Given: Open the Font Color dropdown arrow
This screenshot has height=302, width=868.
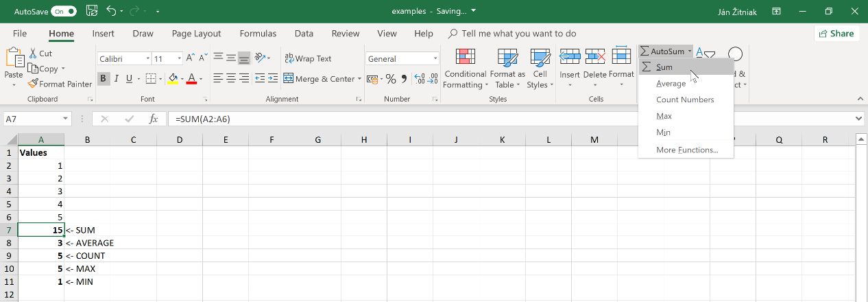Looking at the screenshot, I should coord(202,79).
